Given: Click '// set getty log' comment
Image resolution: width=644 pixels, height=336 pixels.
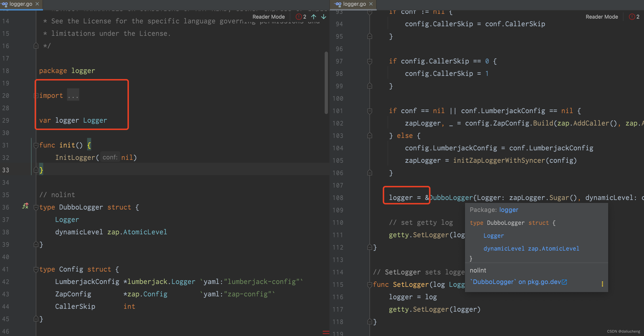Looking at the screenshot, I should [x=421, y=222].
